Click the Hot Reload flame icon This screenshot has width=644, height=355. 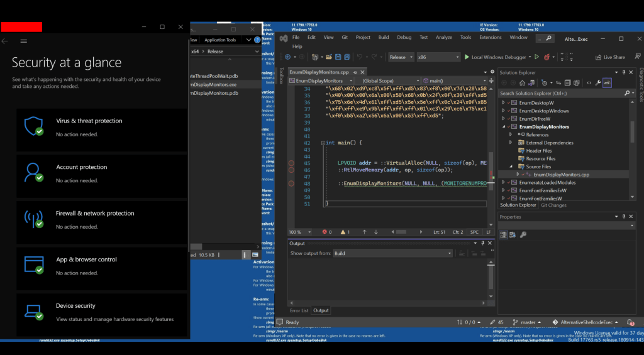tap(546, 57)
